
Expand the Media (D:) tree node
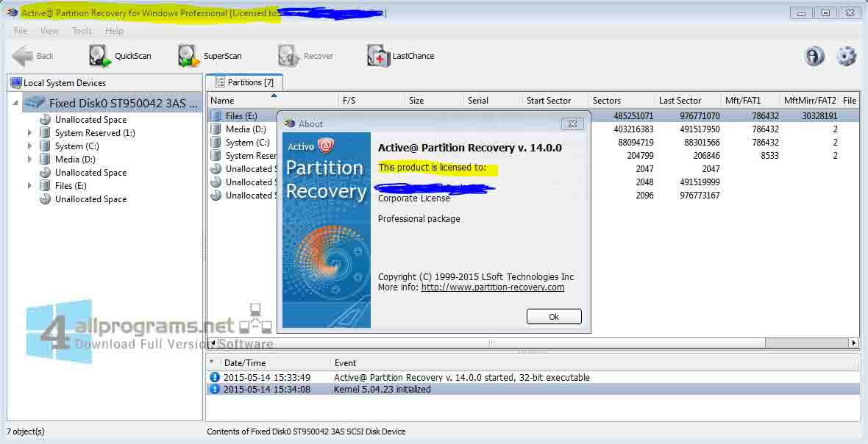(30, 160)
